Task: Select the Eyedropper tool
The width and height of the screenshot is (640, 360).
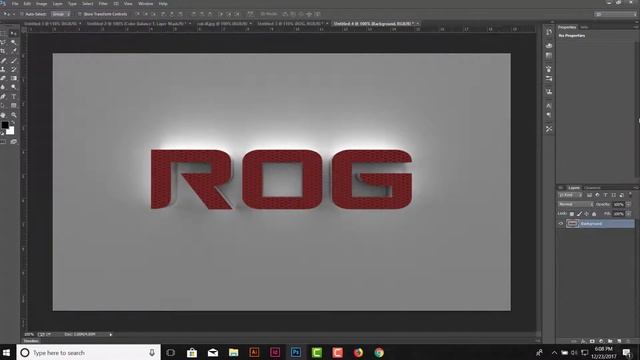Action: click(13, 51)
